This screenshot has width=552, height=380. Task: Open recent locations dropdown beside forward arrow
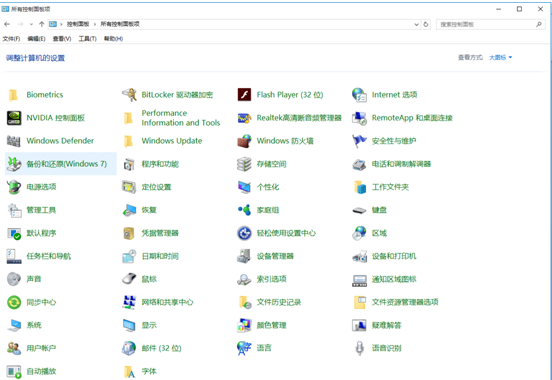[31, 24]
